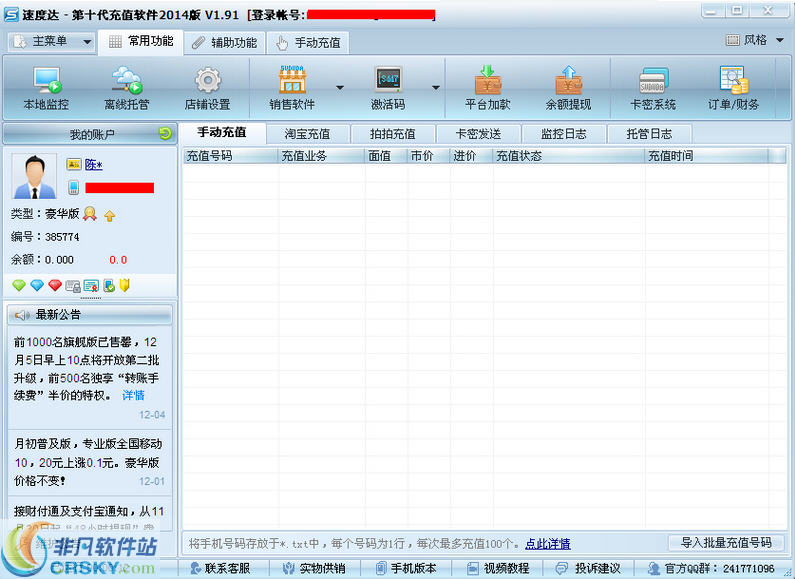Viewport: 795px width, 579px height.
Task: Select the 手动充值 list tab
Action: click(x=222, y=133)
